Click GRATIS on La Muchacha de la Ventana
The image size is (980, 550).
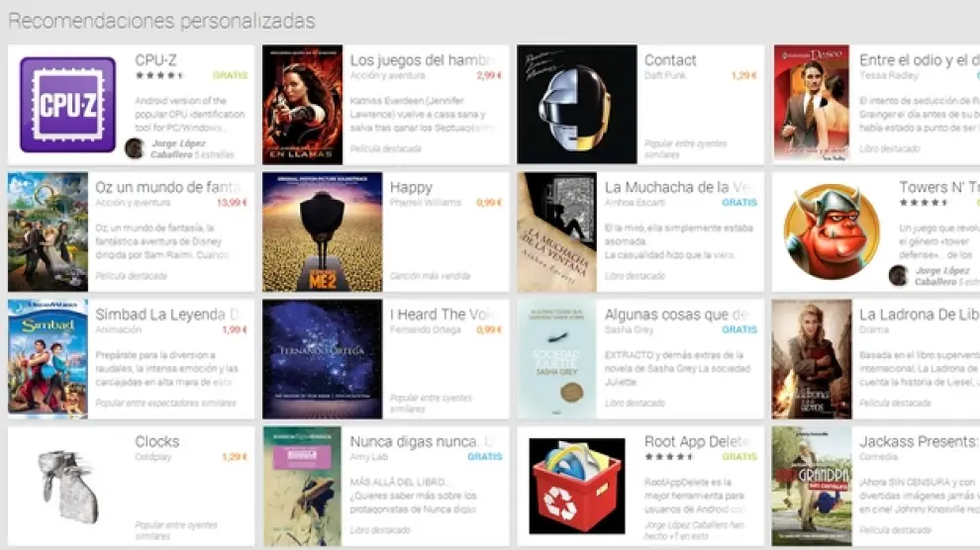739,202
